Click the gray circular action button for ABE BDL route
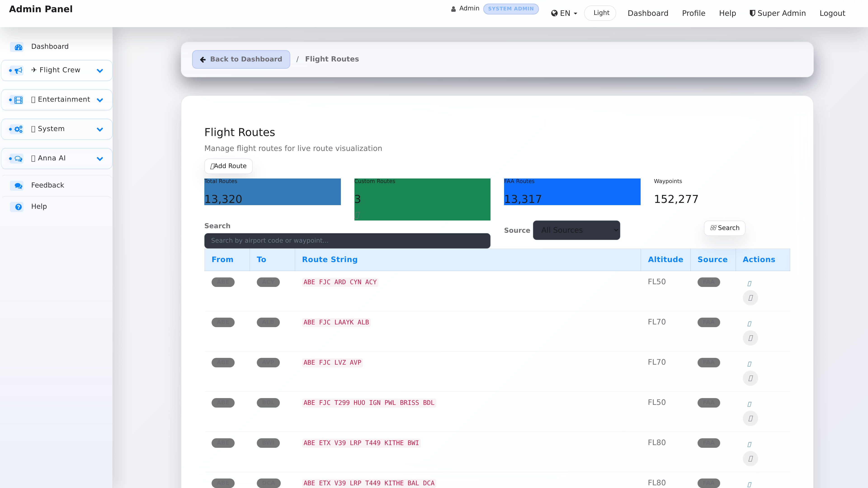 750,418
